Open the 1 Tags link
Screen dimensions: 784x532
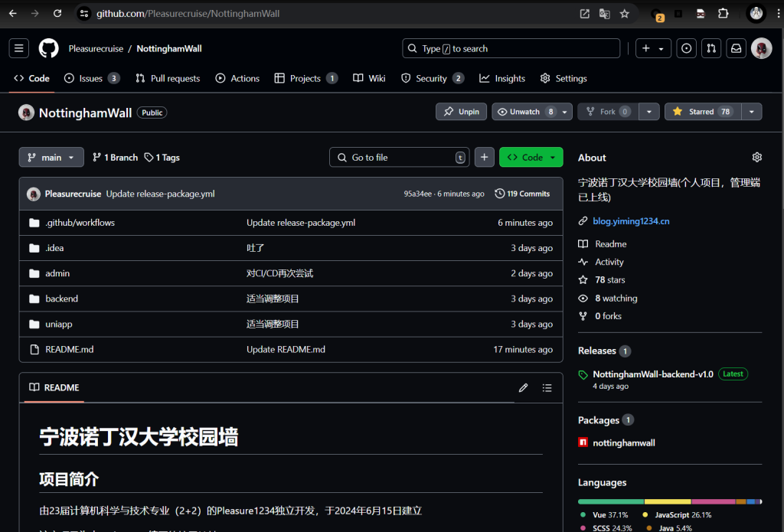coord(162,158)
